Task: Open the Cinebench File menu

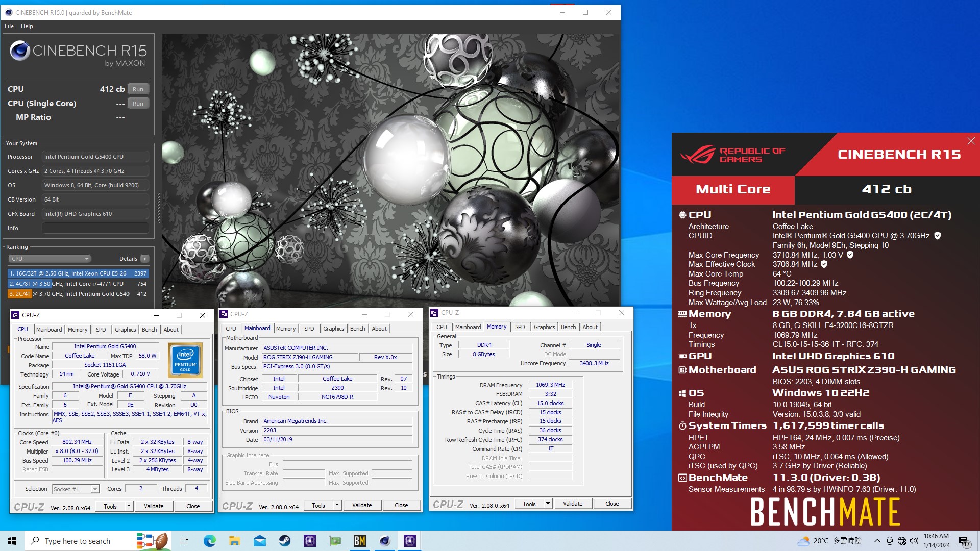Action: coord(9,26)
